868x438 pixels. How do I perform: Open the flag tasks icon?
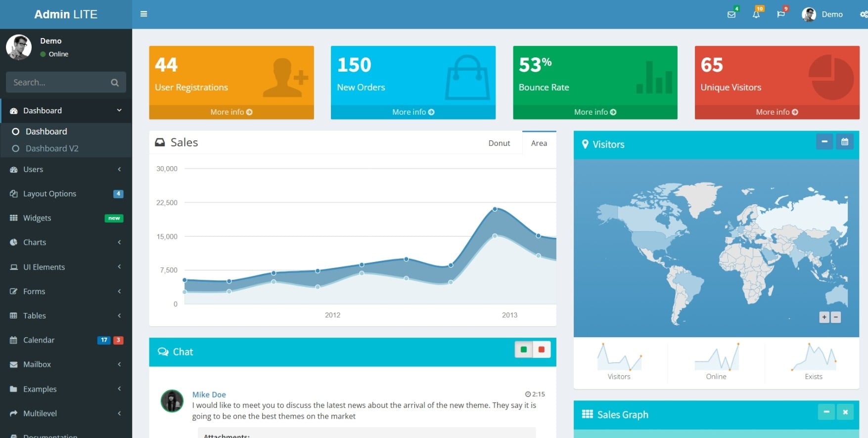780,14
